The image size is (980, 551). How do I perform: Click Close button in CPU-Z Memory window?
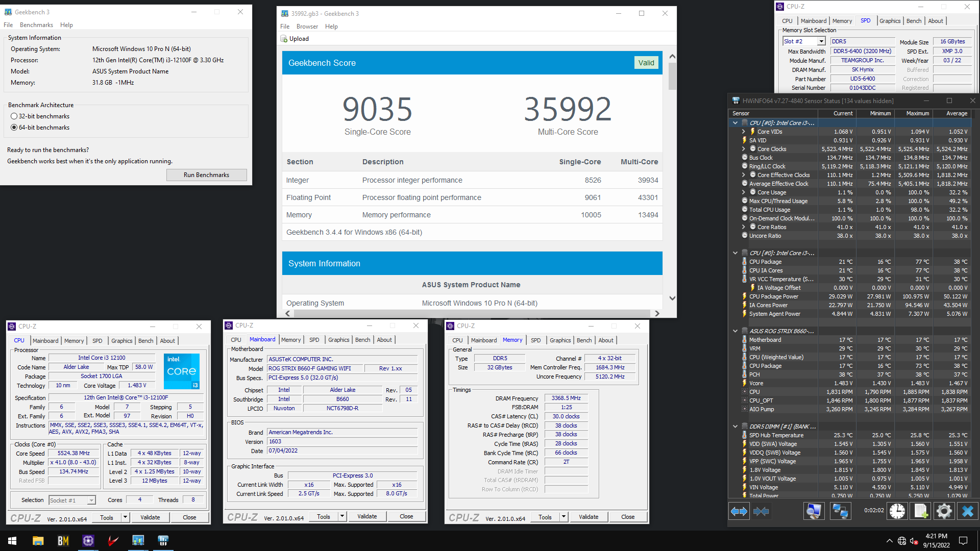click(x=628, y=517)
